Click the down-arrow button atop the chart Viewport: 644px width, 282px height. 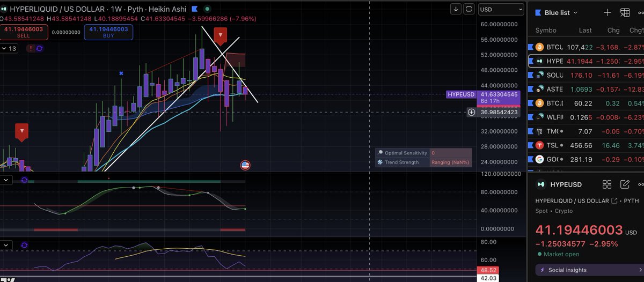(456, 9)
